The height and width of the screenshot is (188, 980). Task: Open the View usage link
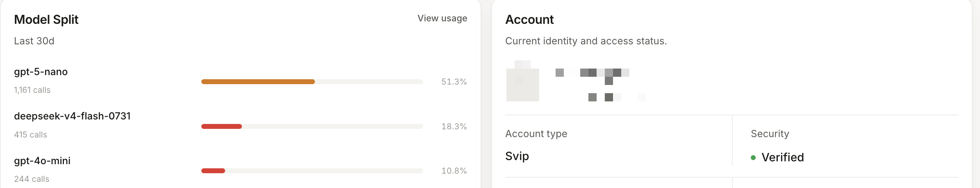point(442,18)
